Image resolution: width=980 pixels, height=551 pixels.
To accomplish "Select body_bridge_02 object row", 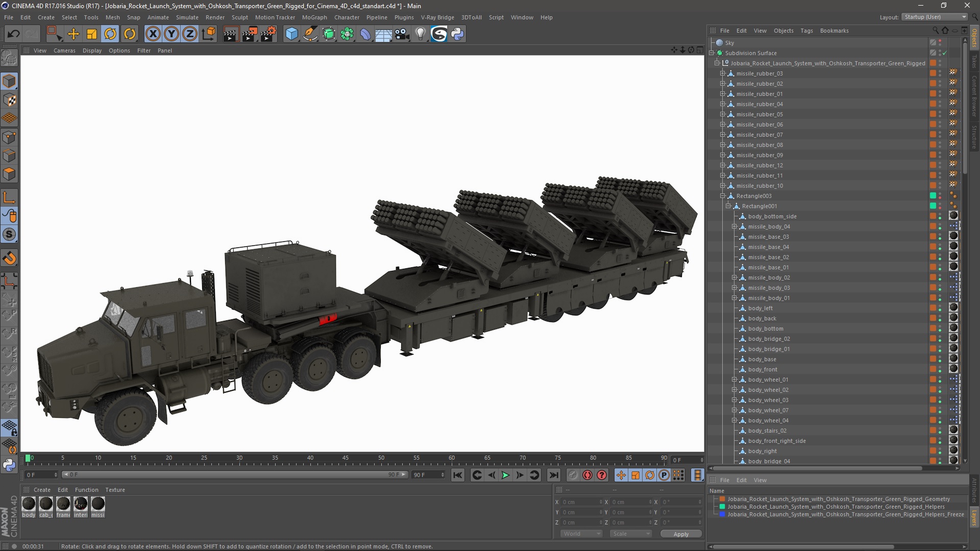I will pos(769,339).
